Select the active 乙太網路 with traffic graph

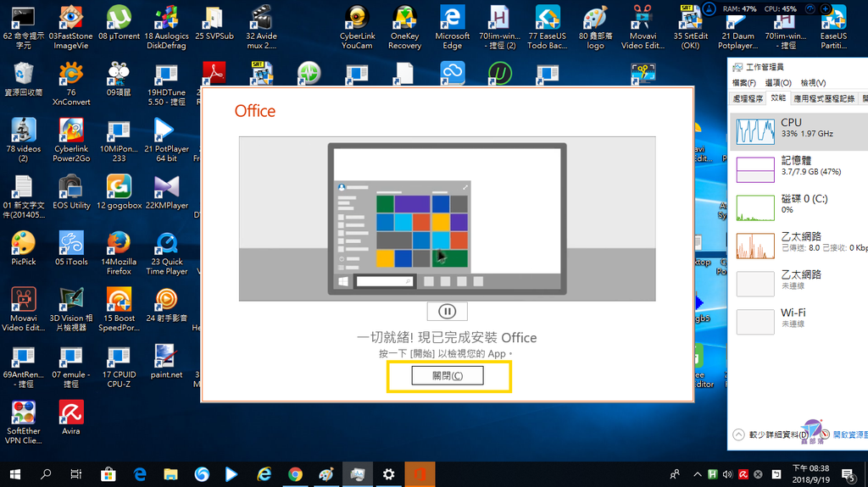click(x=798, y=246)
